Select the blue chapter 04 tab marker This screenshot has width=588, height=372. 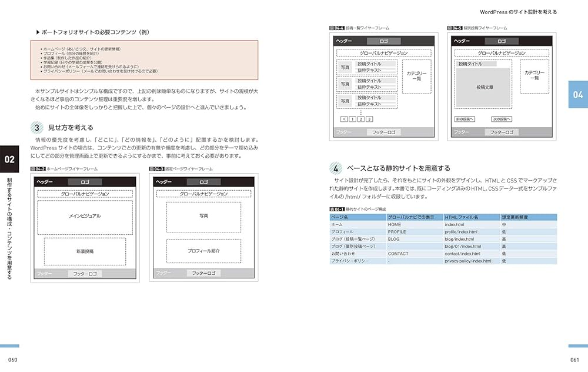[577, 94]
